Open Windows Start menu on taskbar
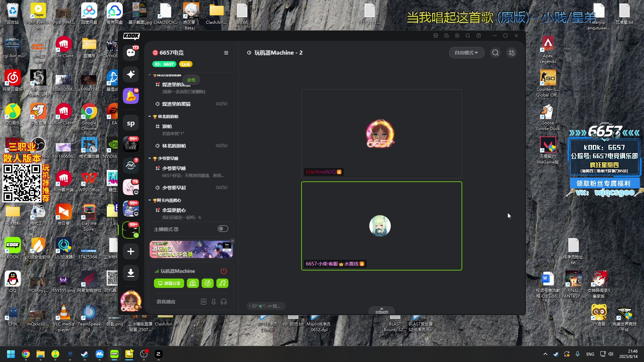 11,354
